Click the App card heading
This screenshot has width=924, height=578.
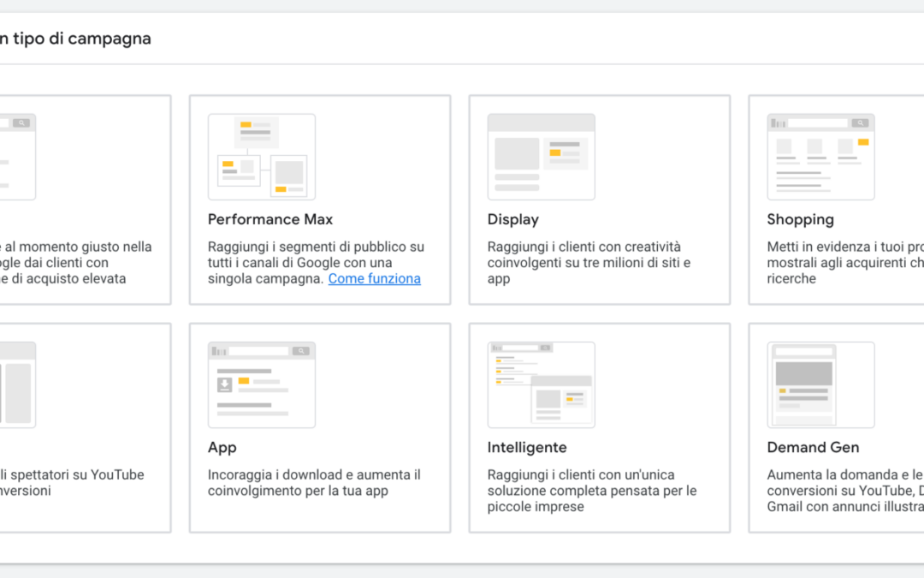(x=222, y=447)
